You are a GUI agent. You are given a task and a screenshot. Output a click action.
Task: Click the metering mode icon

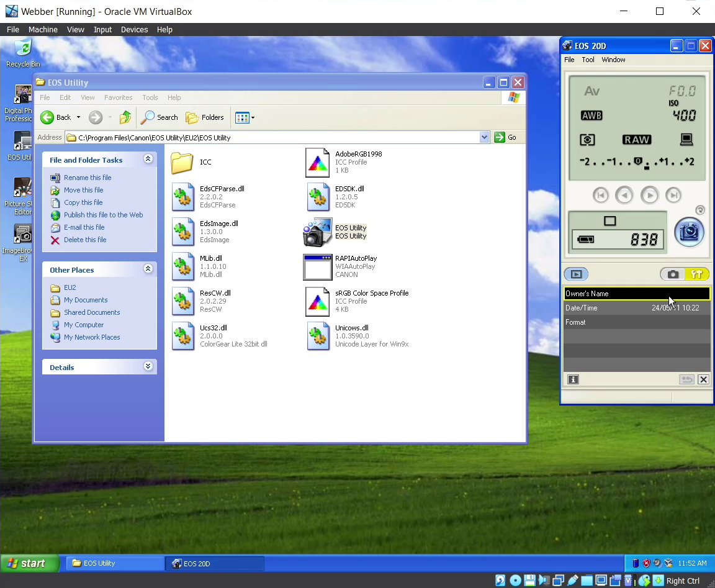[x=587, y=140]
